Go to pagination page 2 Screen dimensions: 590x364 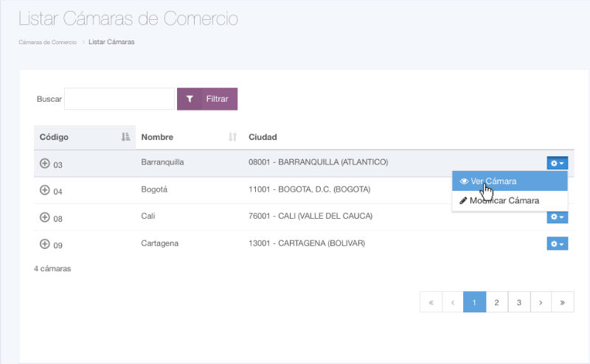pyautogui.click(x=496, y=302)
